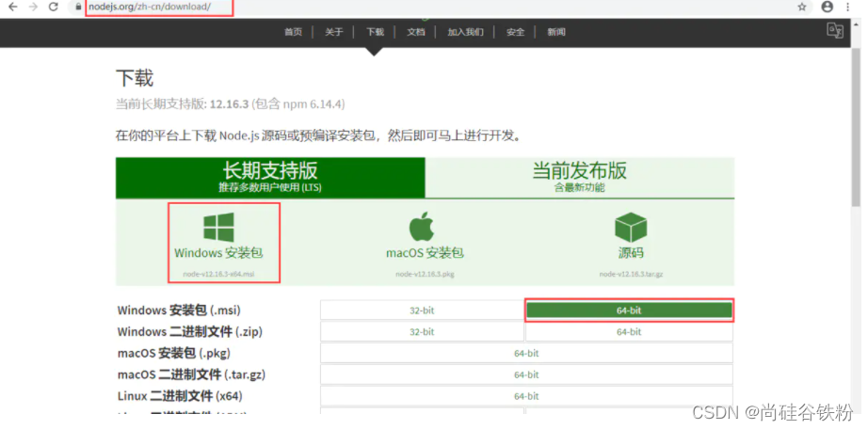Screen dimensions: 868x430
Task: Open 文档 in the navigation bar
Action: pos(416,32)
